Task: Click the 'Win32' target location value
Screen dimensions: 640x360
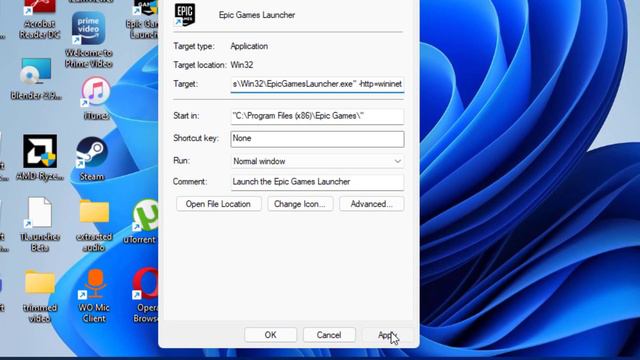Action: 242,65
